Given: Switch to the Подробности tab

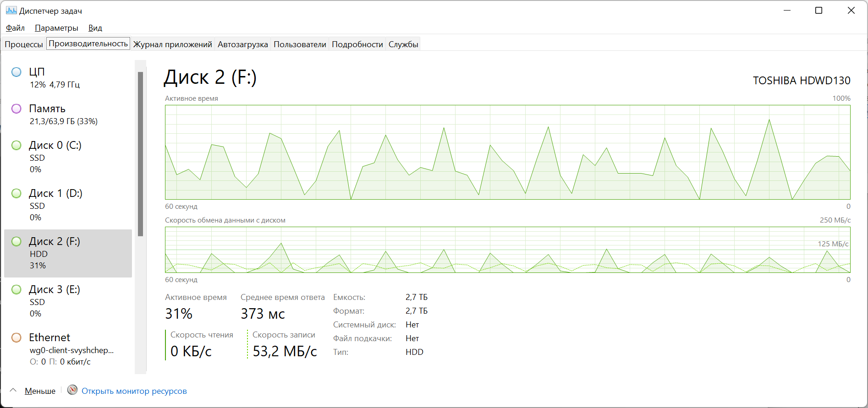Looking at the screenshot, I should (x=357, y=44).
